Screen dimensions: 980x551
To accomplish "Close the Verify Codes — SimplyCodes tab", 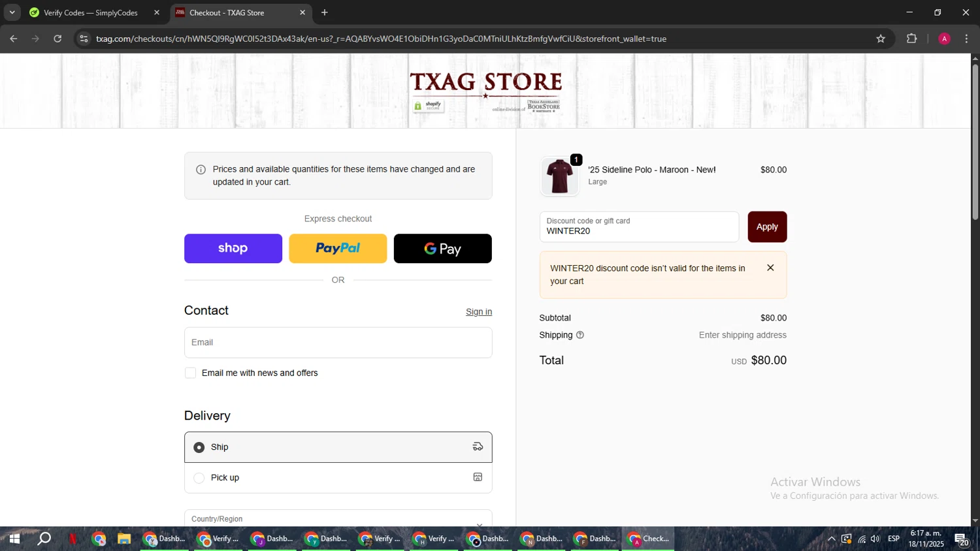I will (x=157, y=12).
